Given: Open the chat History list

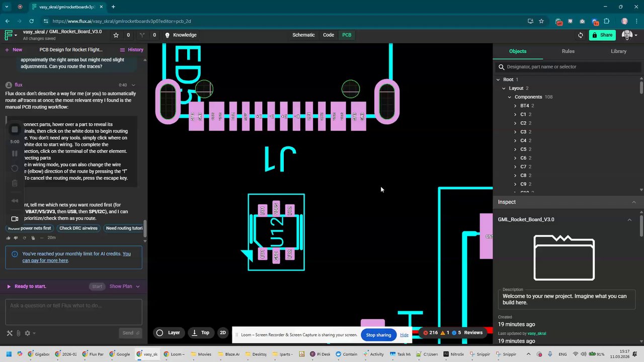Looking at the screenshot, I should [131, 50].
